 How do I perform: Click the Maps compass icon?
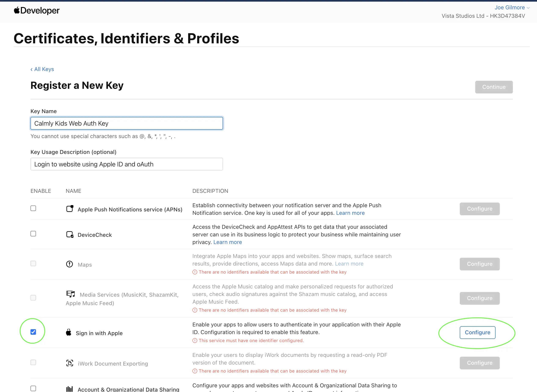pos(70,264)
